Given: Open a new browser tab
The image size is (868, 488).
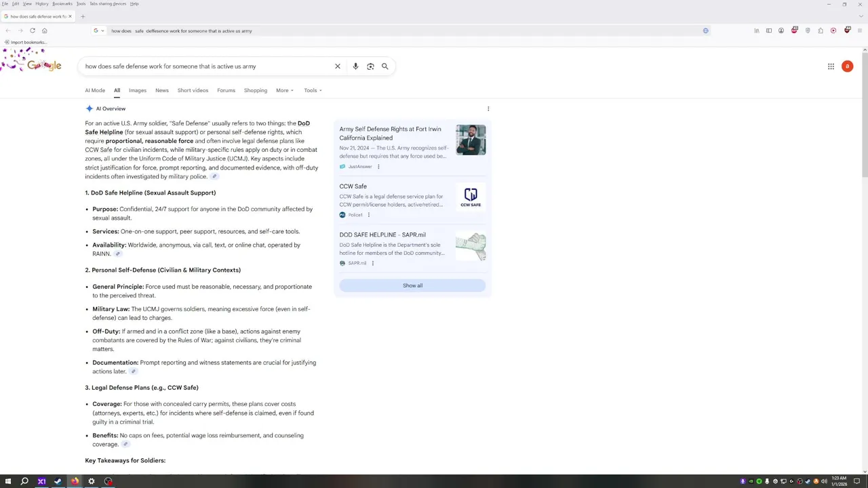Looking at the screenshot, I should [83, 16].
